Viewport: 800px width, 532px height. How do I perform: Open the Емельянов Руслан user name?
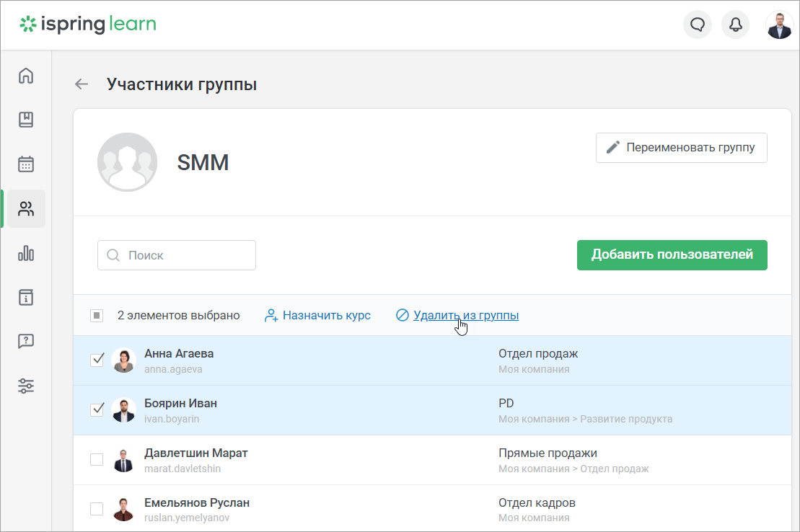pos(197,502)
